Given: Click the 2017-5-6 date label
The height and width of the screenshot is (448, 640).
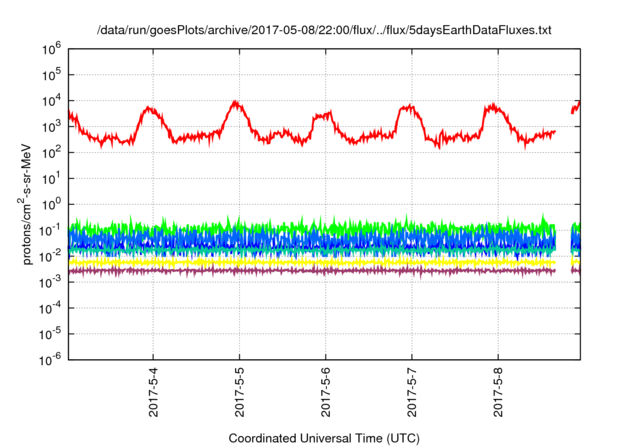Looking at the screenshot, I should coord(326,392).
